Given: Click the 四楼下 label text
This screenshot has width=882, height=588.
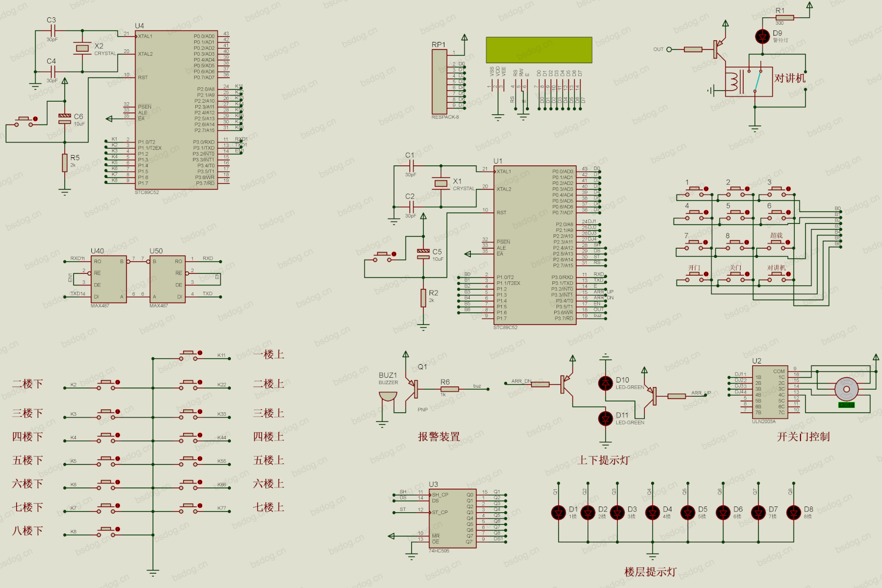Looking at the screenshot, I should coord(28,436).
